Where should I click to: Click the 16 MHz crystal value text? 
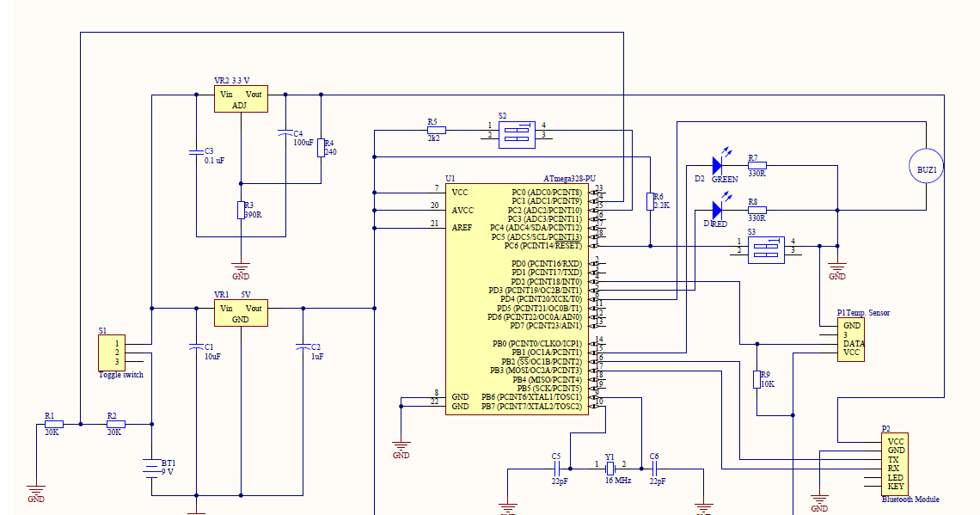pyautogui.click(x=617, y=480)
